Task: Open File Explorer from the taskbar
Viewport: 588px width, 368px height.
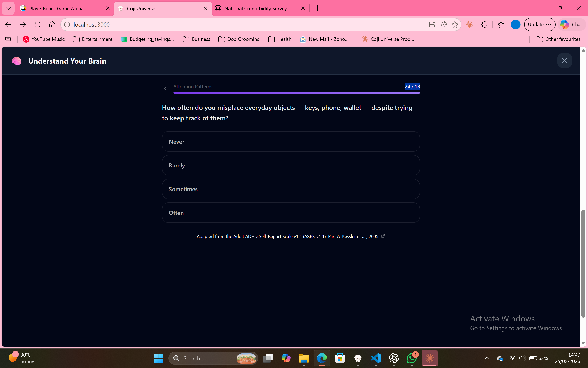Action: click(x=304, y=358)
